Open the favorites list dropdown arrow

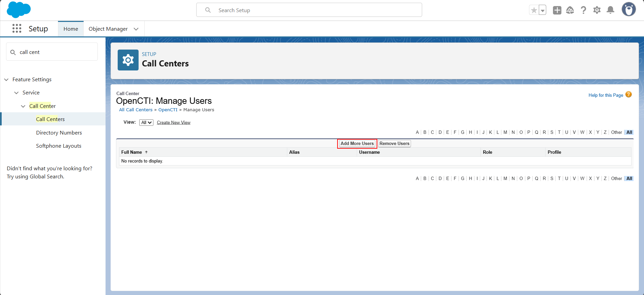[543, 10]
